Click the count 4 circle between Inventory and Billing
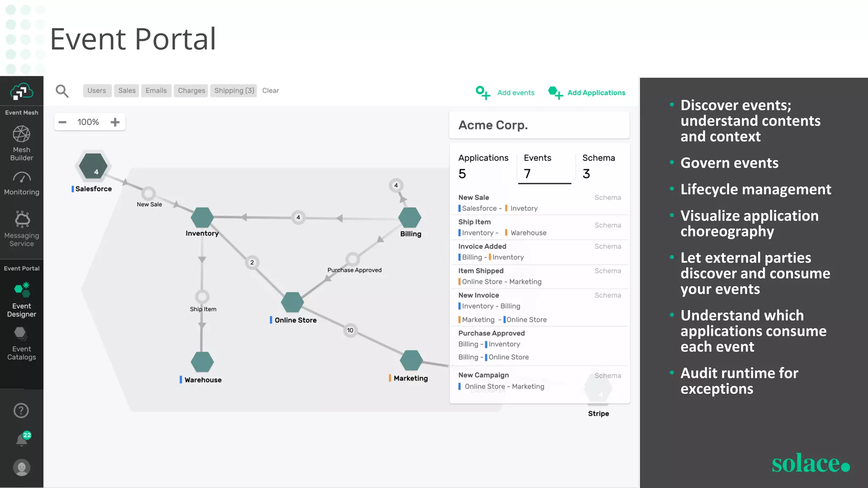This screenshot has height=488, width=868. point(298,218)
